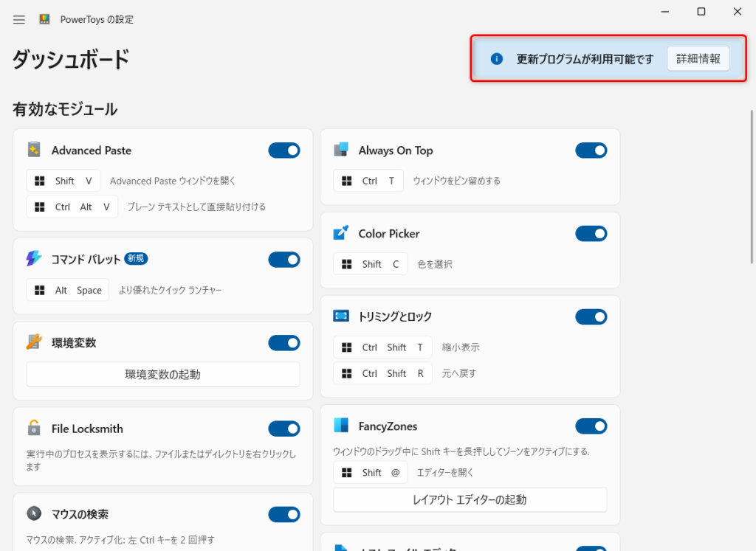756x551 pixels.
Task: Click レイアウト エディターの起動 button
Action: tap(470, 499)
